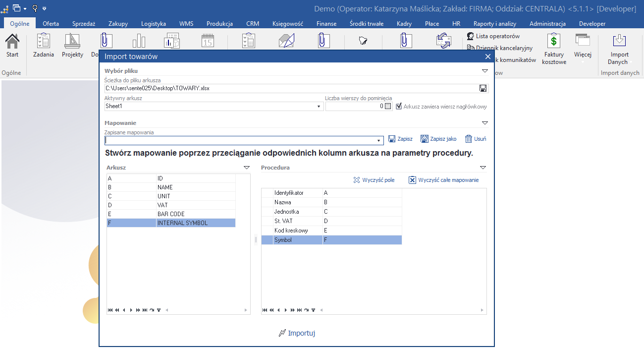Image resolution: width=644 pixels, height=348 pixels.
Task: Switch to the Środki trwałe tab
Action: pyautogui.click(x=367, y=23)
